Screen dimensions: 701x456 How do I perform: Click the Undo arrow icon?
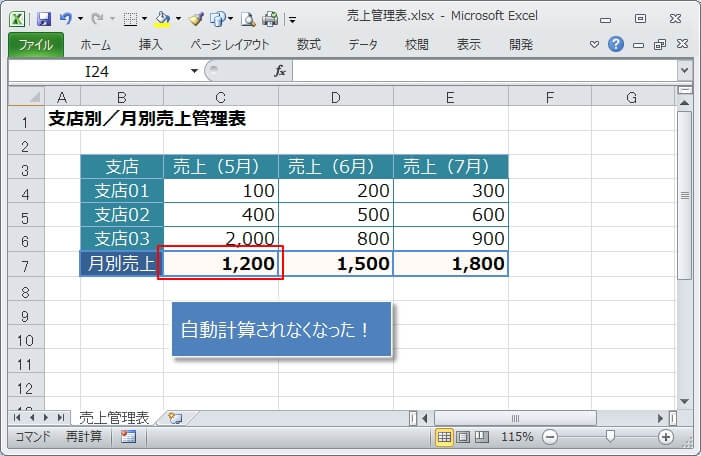tap(66, 19)
